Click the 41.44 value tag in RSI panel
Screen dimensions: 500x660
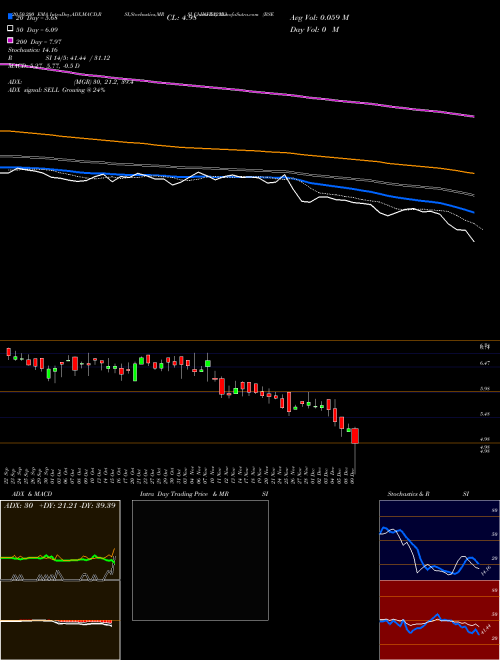point(486,630)
